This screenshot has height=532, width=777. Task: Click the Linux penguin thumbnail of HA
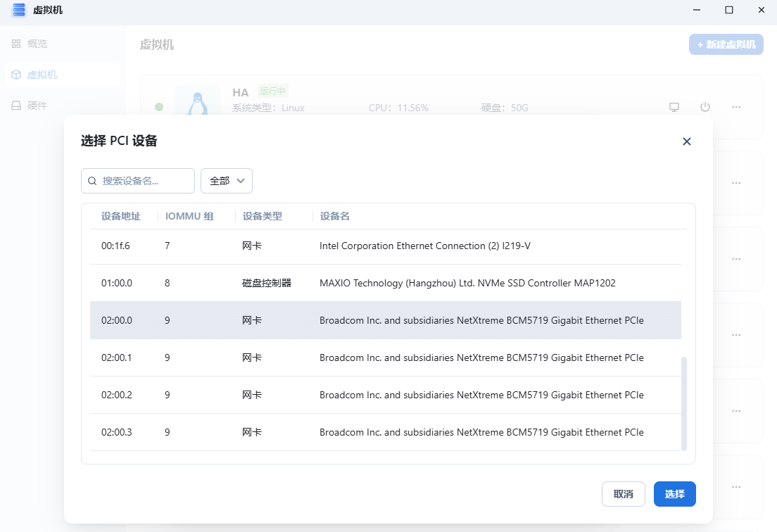(x=198, y=101)
